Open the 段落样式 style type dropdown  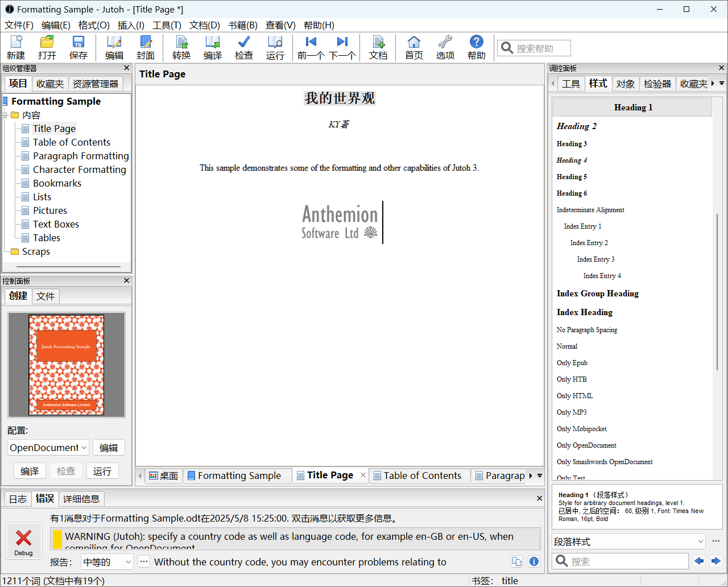tap(629, 541)
